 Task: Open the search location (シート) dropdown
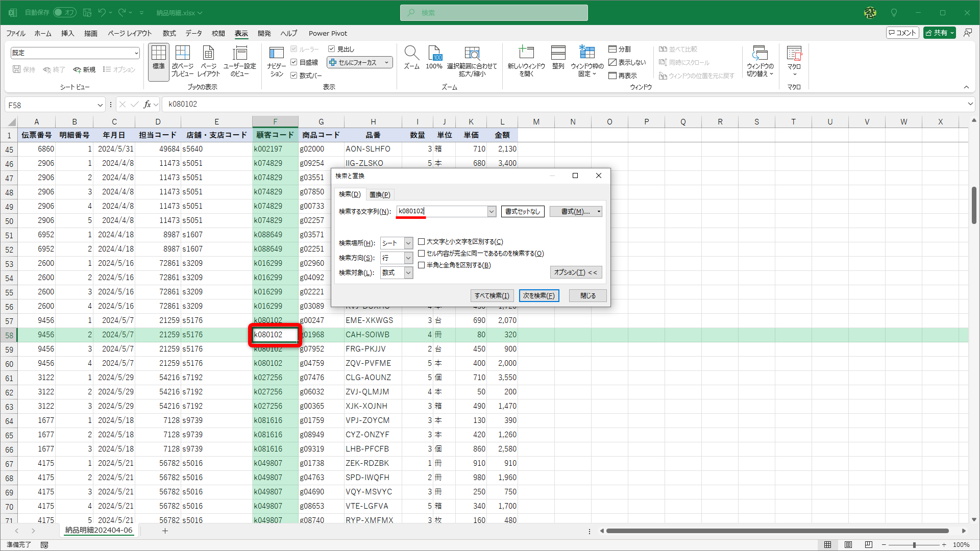[x=408, y=243]
